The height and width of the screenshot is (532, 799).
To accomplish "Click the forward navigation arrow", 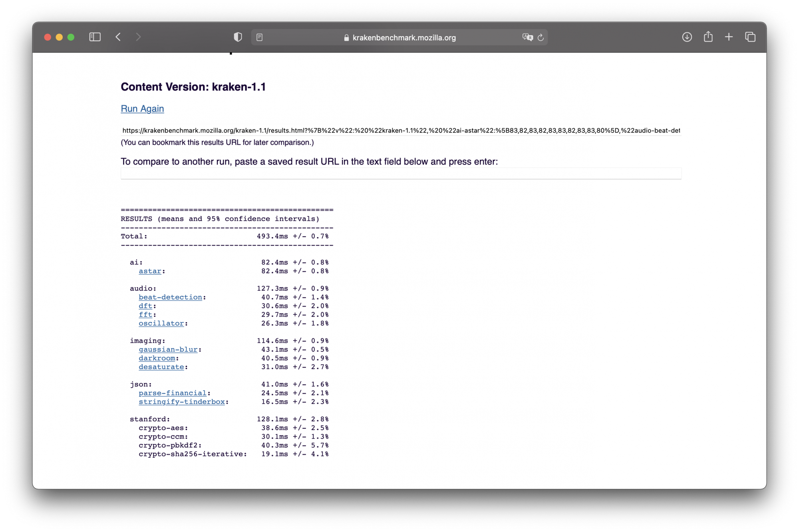I will click(138, 37).
